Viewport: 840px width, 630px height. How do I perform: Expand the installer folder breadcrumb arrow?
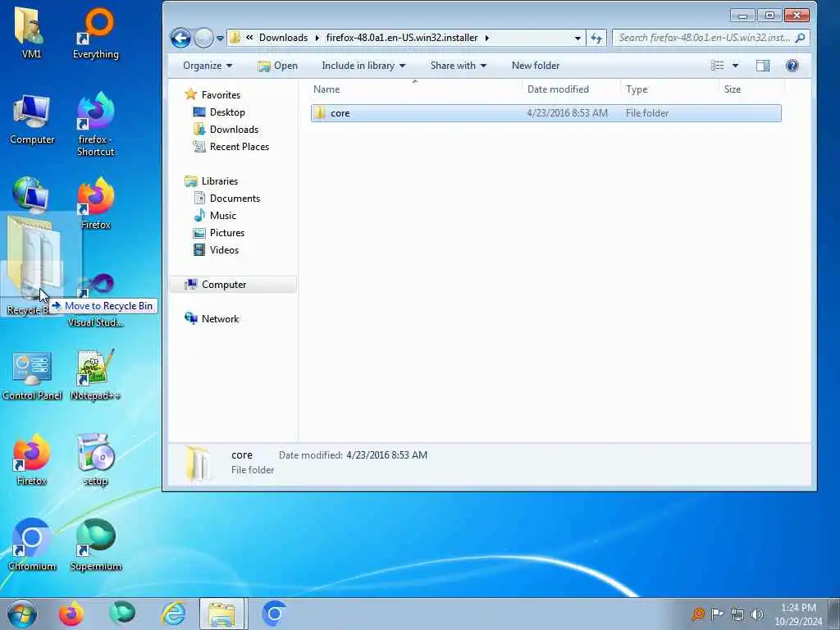click(487, 38)
